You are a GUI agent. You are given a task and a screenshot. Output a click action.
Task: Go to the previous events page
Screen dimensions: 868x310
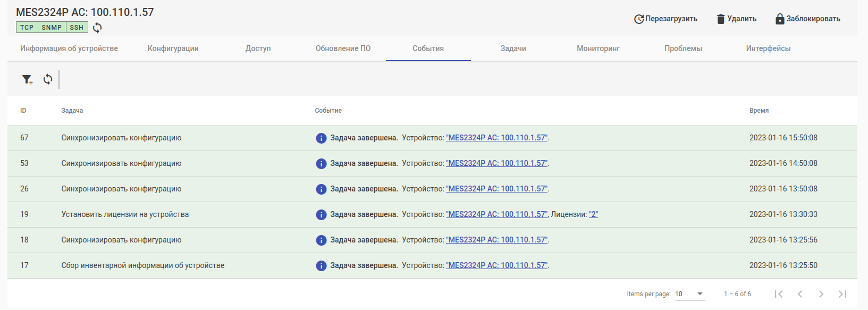click(x=800, y=294)
